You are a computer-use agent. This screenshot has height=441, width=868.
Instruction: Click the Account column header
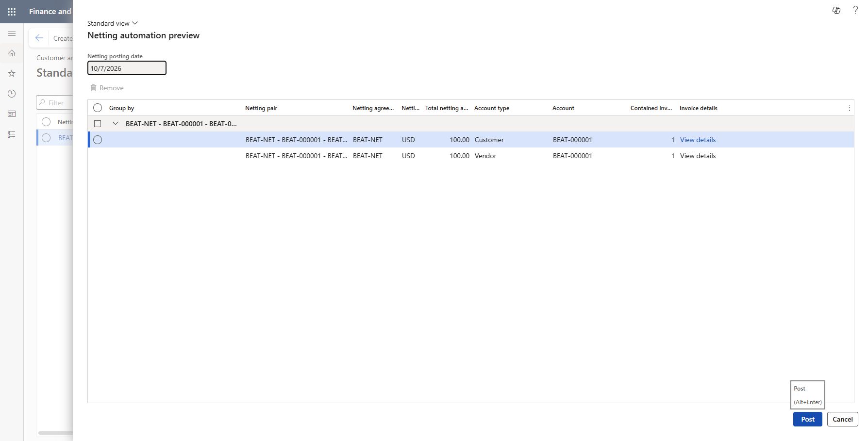click(563, 108)
